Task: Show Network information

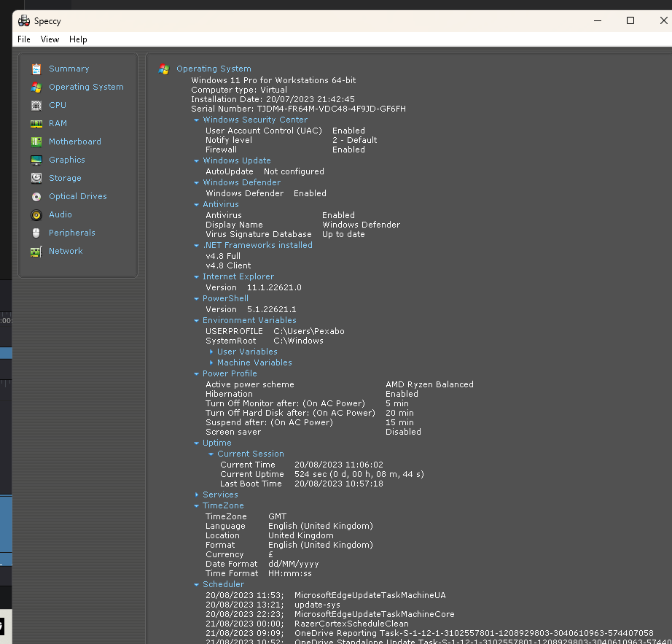Action: coord(66,251)
